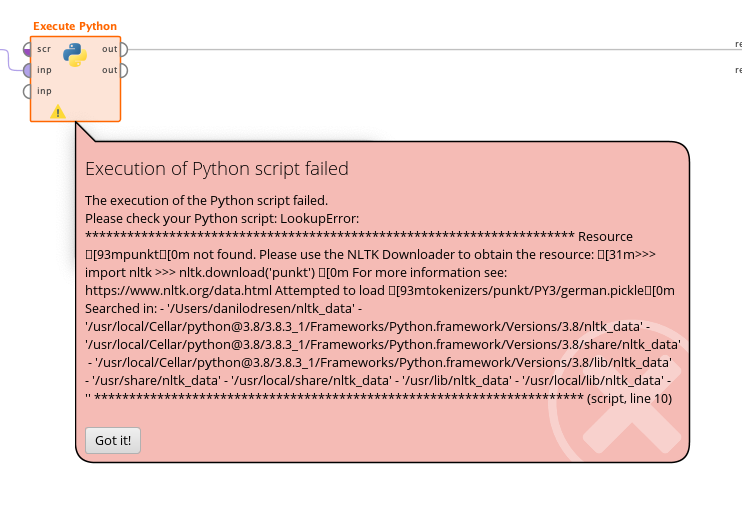This screenshot has height=528, width=742.
Task: Click the second result port at right edge
Action: tap(738, 70)
